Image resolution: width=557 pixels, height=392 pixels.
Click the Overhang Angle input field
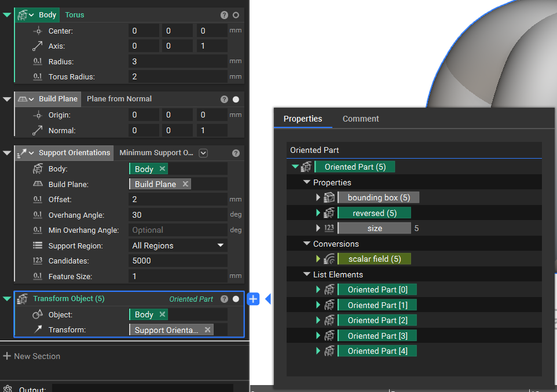(x=177, y=215)
